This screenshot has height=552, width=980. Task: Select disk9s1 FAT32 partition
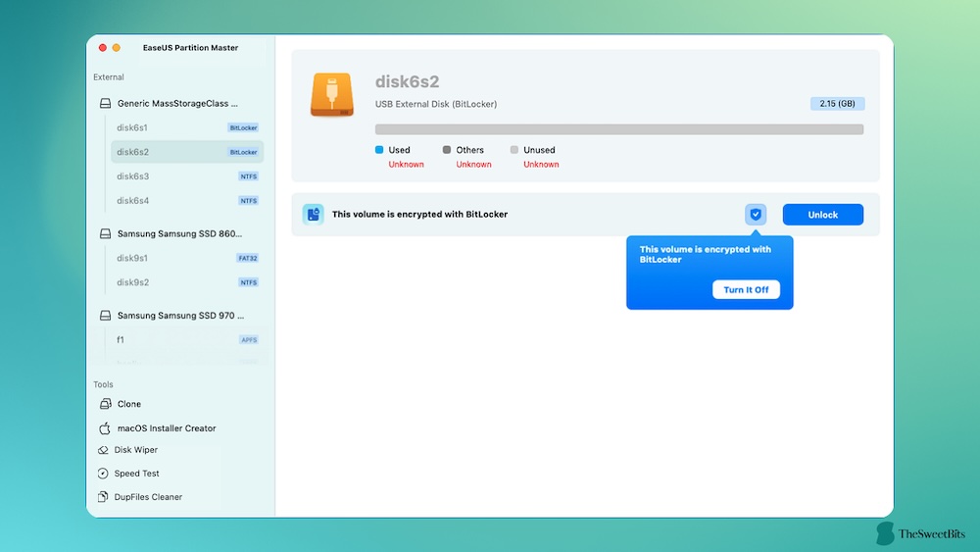point(187,258)
